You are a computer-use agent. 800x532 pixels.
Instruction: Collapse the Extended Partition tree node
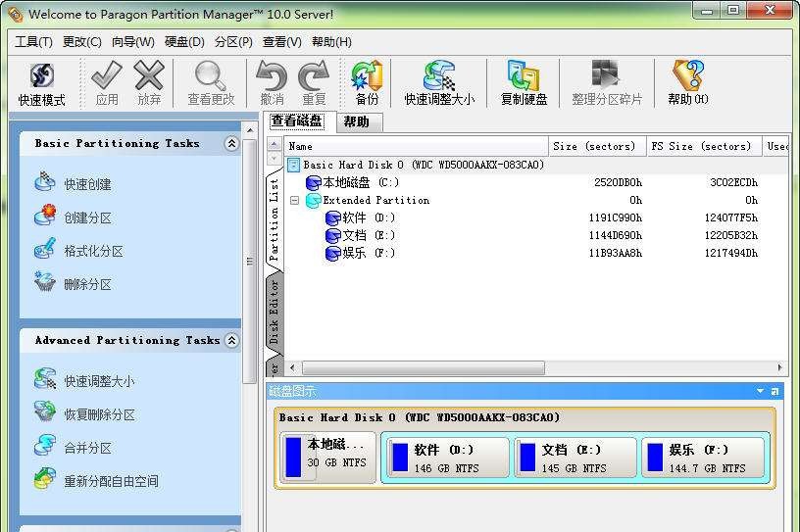click(294, 201)
